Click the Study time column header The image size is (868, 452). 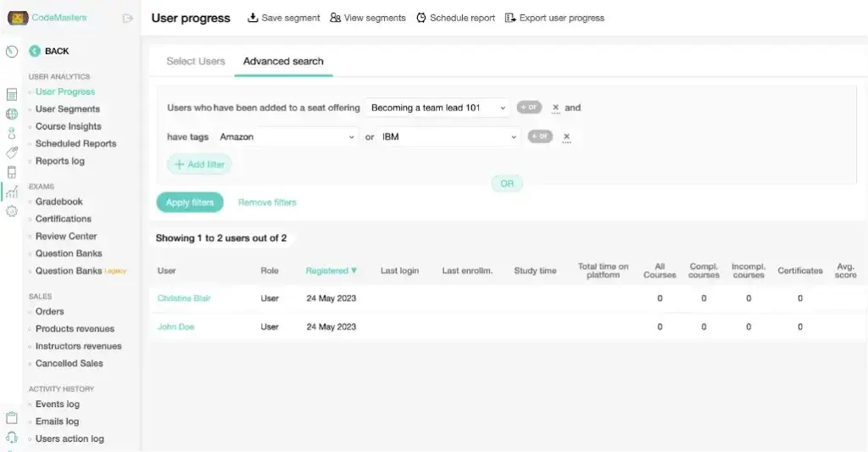click(x=536, y=271)
